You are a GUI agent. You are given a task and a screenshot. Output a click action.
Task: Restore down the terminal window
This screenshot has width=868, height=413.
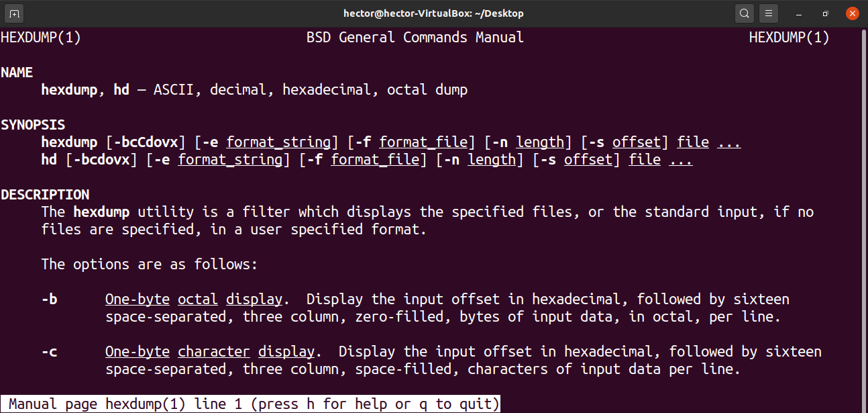point(826,13)
